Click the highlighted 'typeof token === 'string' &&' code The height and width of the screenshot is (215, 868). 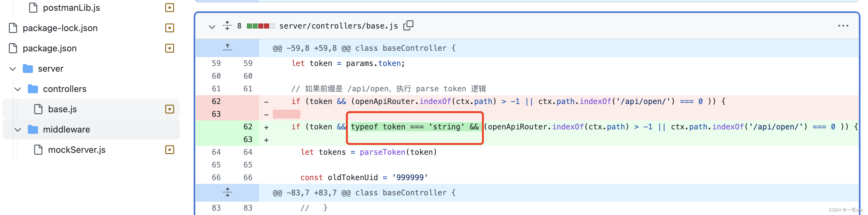(415, 127)
